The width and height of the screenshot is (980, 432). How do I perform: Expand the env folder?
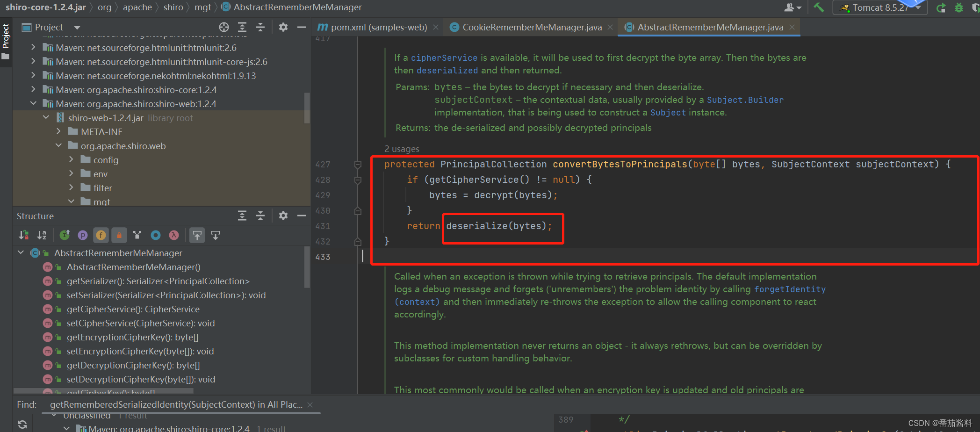click(x=71, y=173)
